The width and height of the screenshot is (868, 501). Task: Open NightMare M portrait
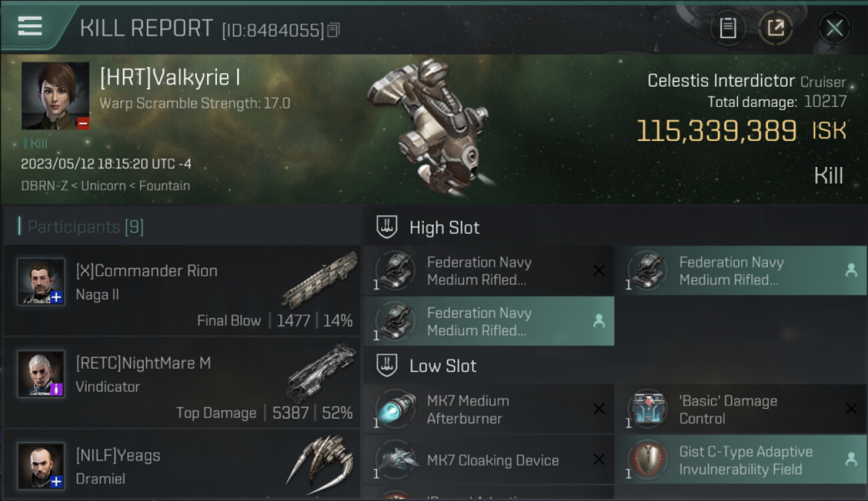[x=41, y=373]
